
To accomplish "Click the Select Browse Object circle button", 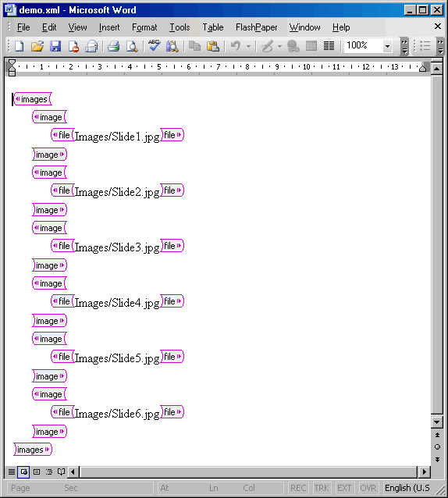I will [x=437, y=446].
